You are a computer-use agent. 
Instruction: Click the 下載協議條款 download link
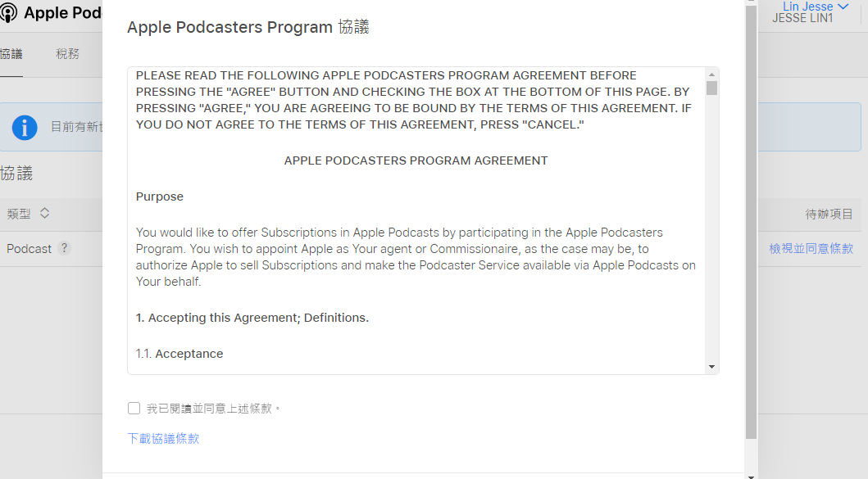pos(163,439)
